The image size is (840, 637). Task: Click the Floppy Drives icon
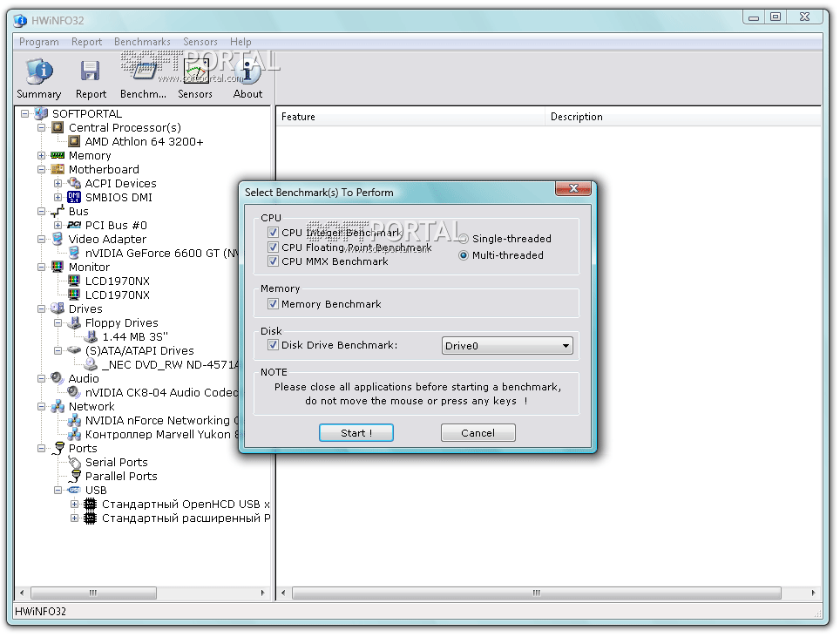(74, 322)
